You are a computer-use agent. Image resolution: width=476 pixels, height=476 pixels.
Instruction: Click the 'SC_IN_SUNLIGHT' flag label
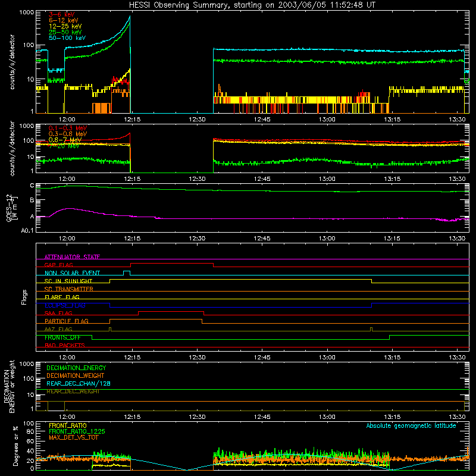(68, 281)
